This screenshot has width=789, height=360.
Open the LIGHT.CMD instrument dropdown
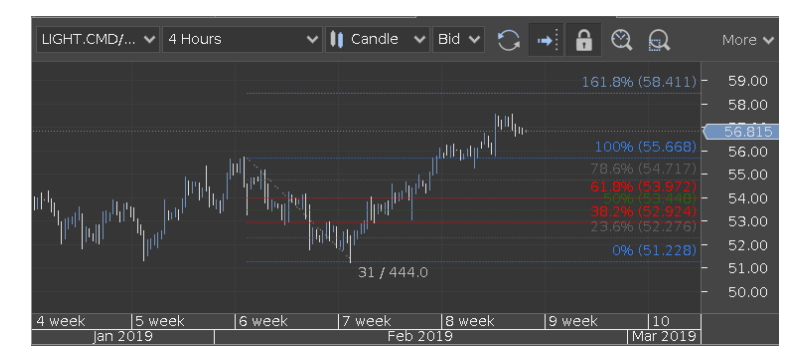pyautogui.click(x=98, y=39)
